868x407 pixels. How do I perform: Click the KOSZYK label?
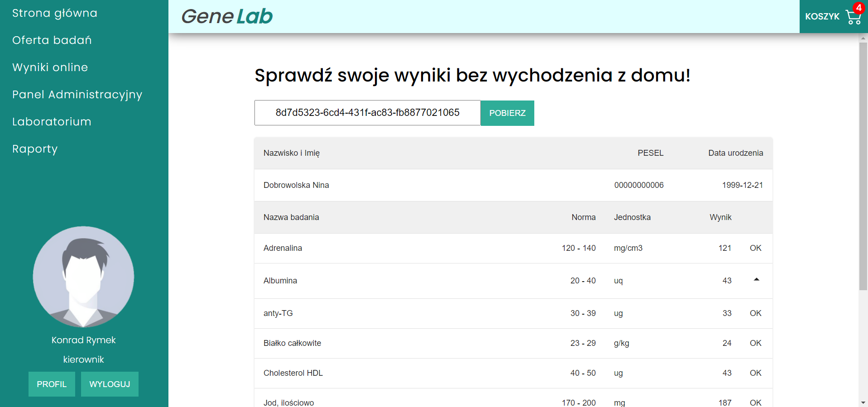point(822,17)
